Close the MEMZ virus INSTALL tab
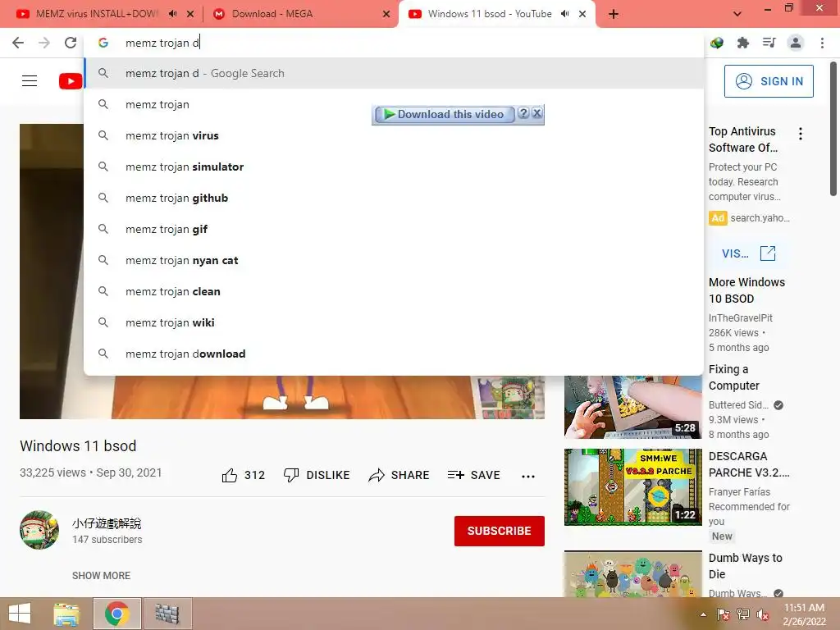This screenshot has width=840, height=630. 190,14
